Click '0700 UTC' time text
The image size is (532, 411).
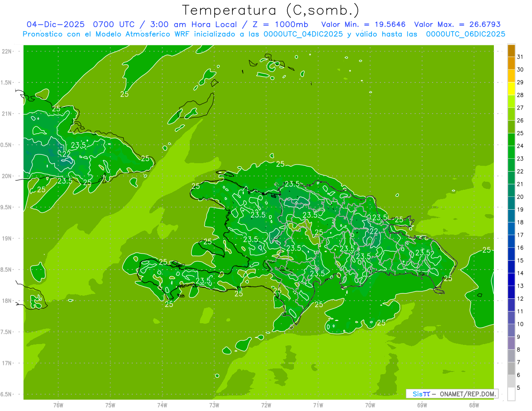click(113, 24)
